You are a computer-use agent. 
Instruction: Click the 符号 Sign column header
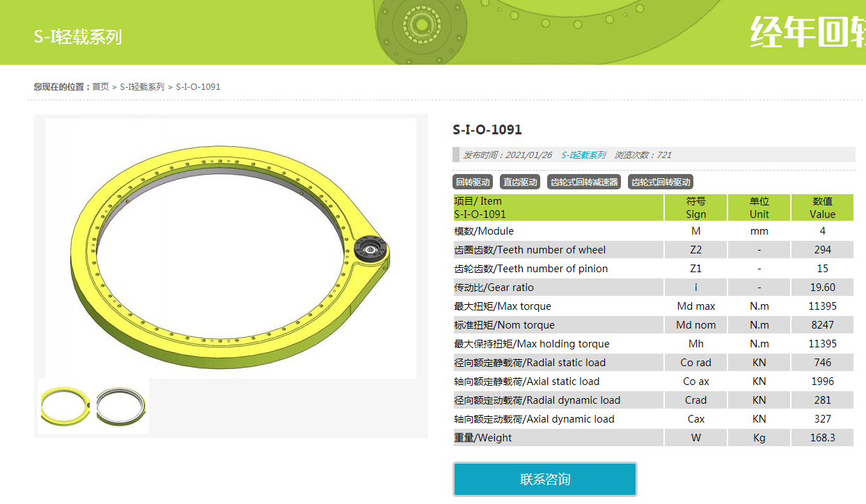coord(696,207)
